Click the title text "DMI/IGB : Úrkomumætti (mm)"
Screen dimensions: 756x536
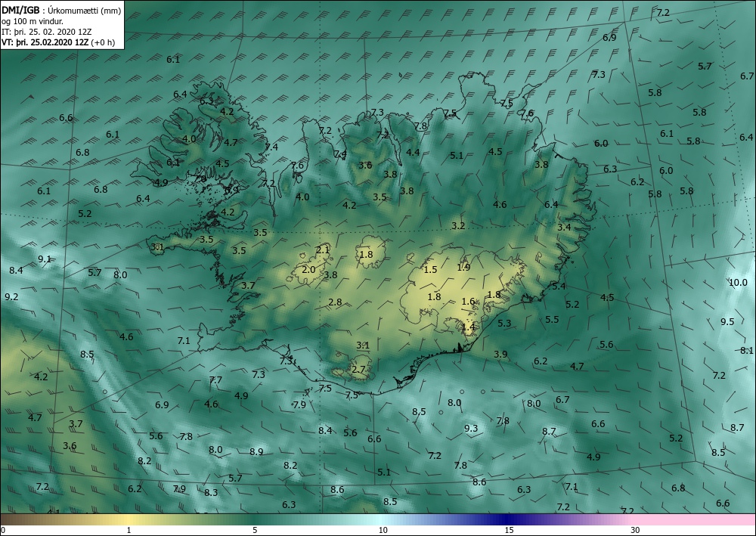[61, 11]
